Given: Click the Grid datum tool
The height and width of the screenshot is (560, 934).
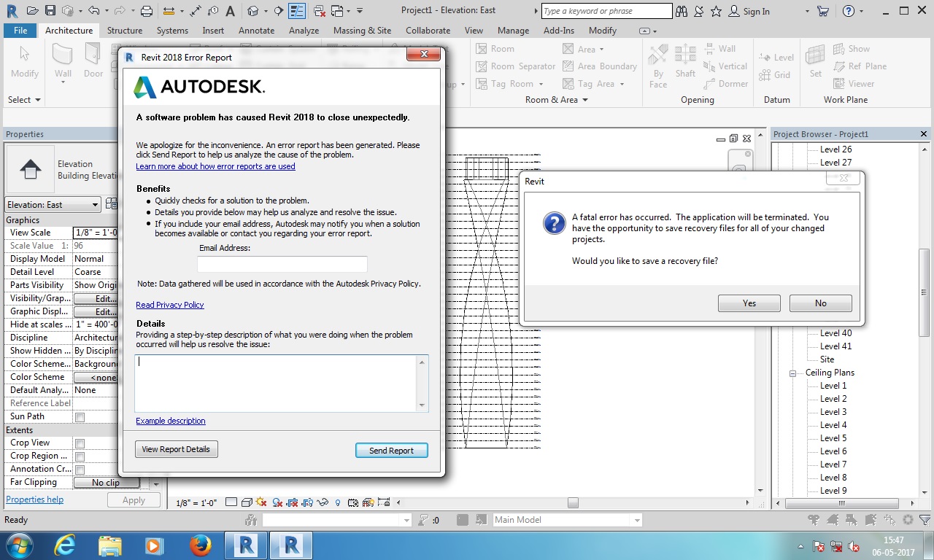Looking at the screenshot, I should click(775, 75).
